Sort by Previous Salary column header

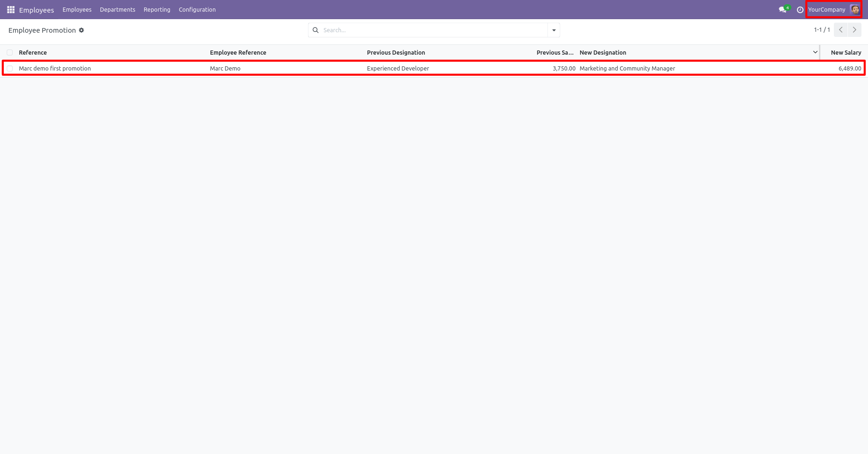[x=555, y=52]
